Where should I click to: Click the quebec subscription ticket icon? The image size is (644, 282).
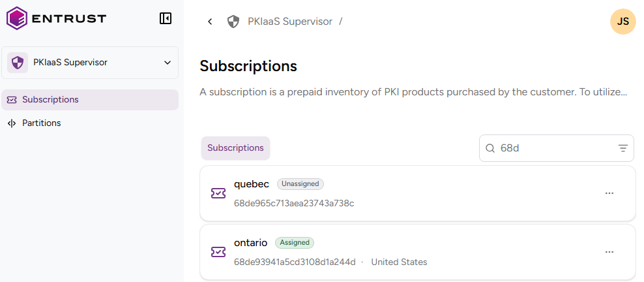218,193
